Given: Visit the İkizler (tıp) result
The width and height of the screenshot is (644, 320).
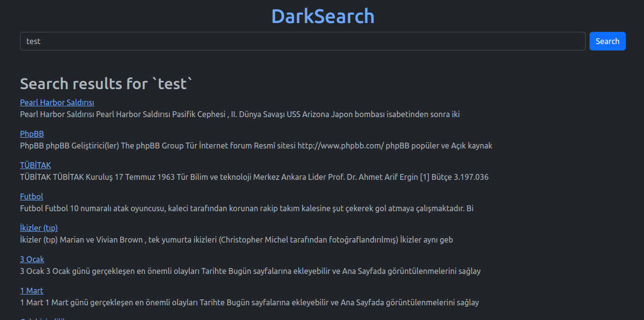Looking at the screenshot, I should (39, 228).
